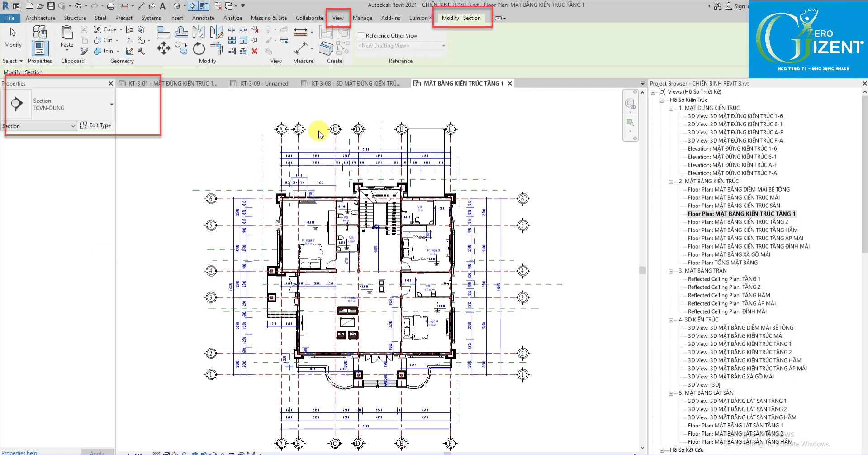Expand Hồ Sơ Kết Cấu tree node
868x455 pixels.
[662, 450]
